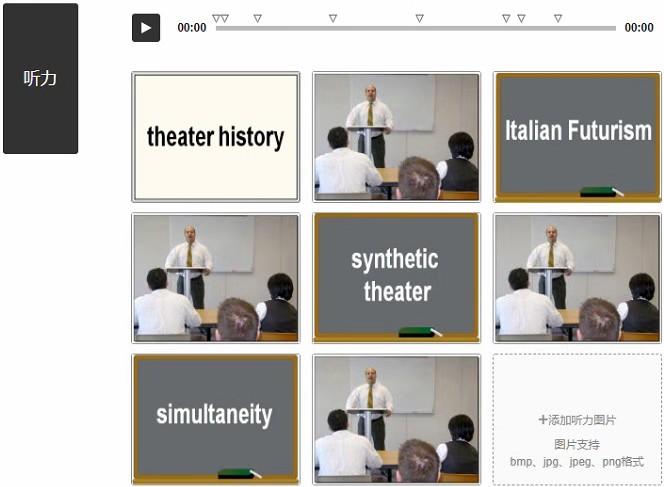The width and height of the screenshot is (664, 487).
Task: Select the last timeline marker on the right
Action: [558, 18]
